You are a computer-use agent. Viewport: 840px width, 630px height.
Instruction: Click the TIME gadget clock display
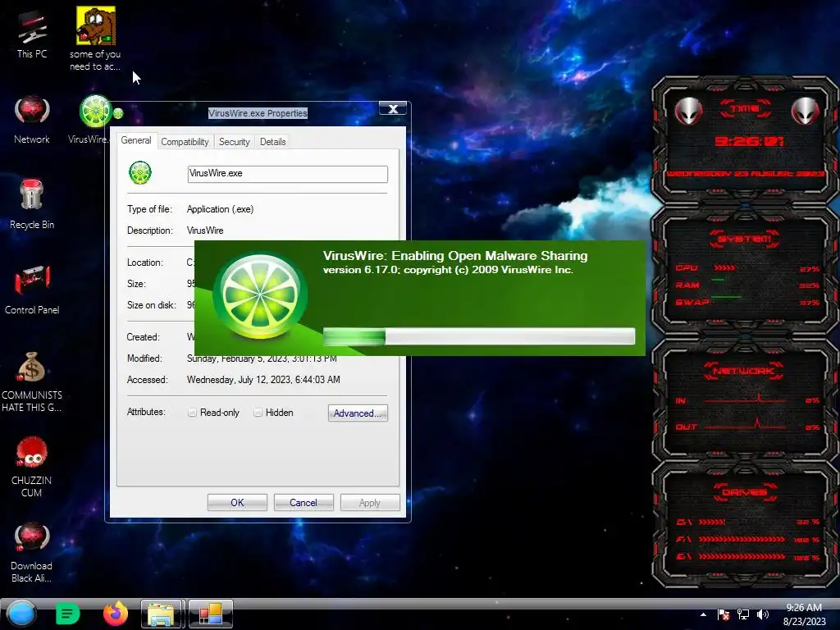(x=749, y=141)
